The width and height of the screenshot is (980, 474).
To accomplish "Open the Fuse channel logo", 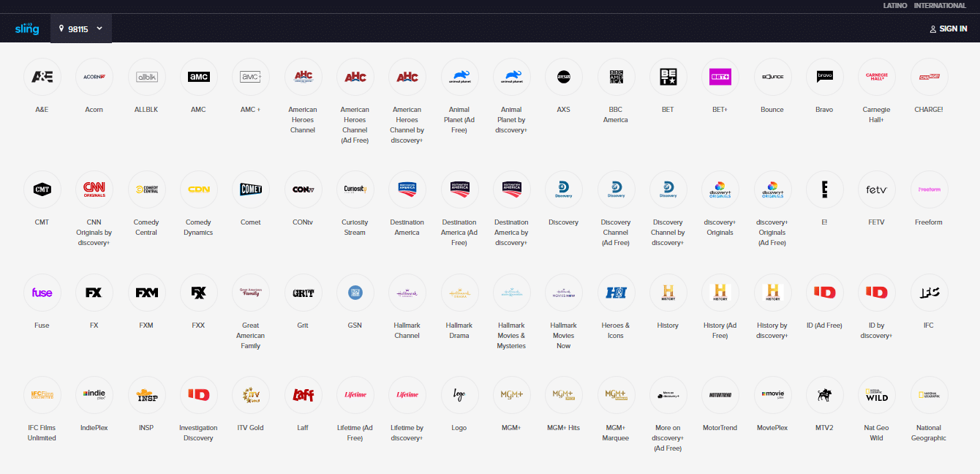I will pyautogui.click(x=42, y=293).
